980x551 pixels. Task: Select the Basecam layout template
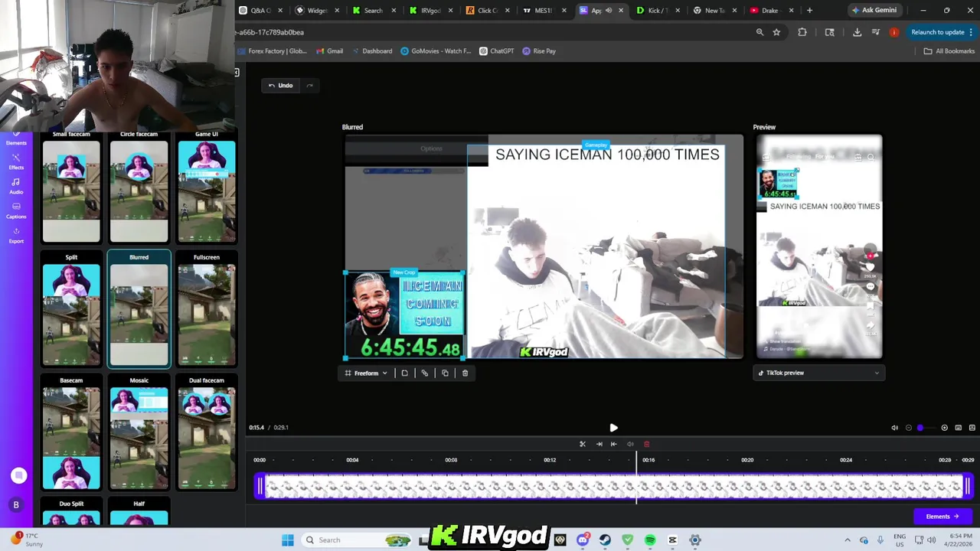(71, 432)
